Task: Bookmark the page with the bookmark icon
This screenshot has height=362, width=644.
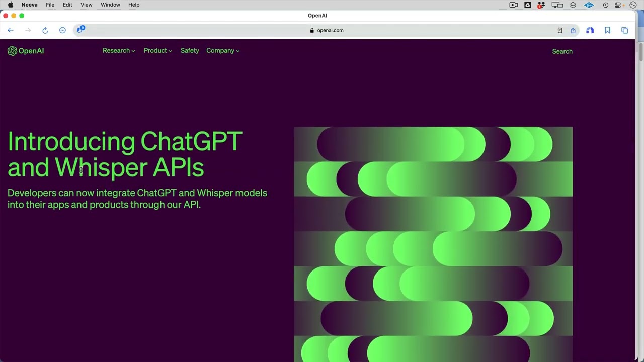Action: [607, 30]
